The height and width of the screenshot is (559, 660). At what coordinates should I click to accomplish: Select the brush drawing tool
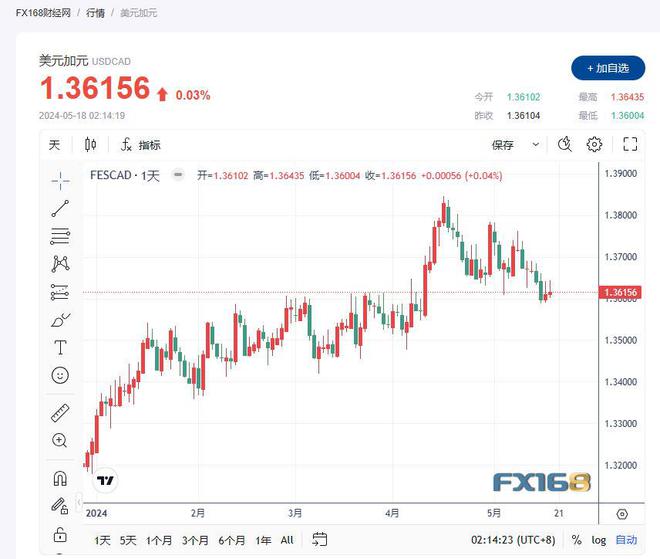60,320
